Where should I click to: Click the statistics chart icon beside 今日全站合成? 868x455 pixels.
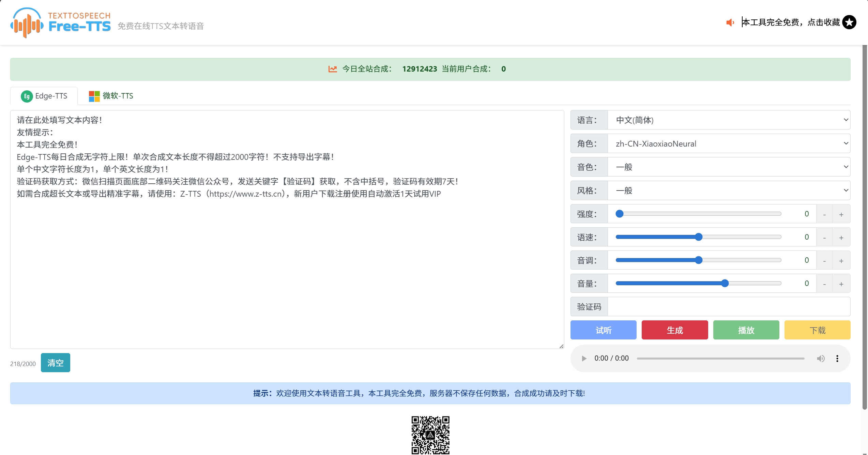coord(332,69)
